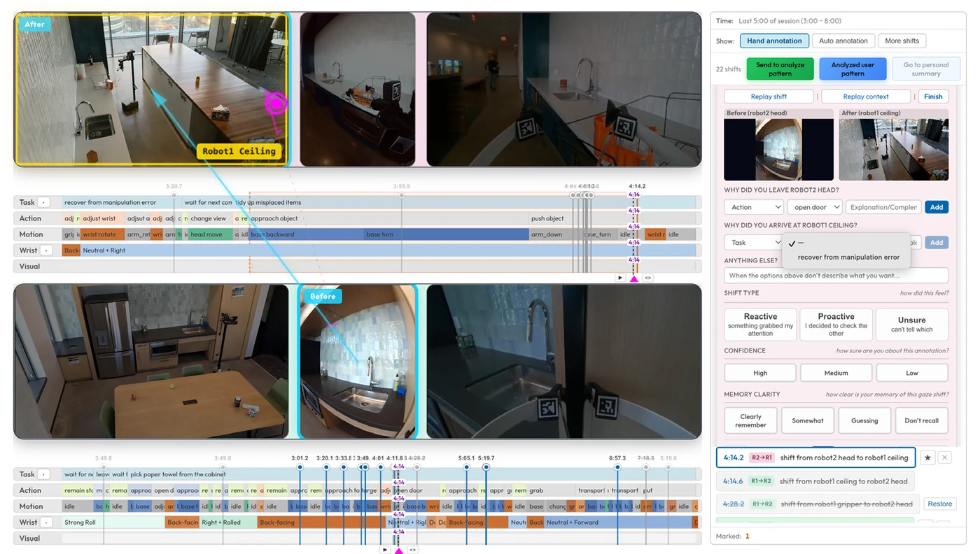This screenshot has width=980, height=554.
Task: Switch to Auto annotation view
Action: click(x=843, y=41)
